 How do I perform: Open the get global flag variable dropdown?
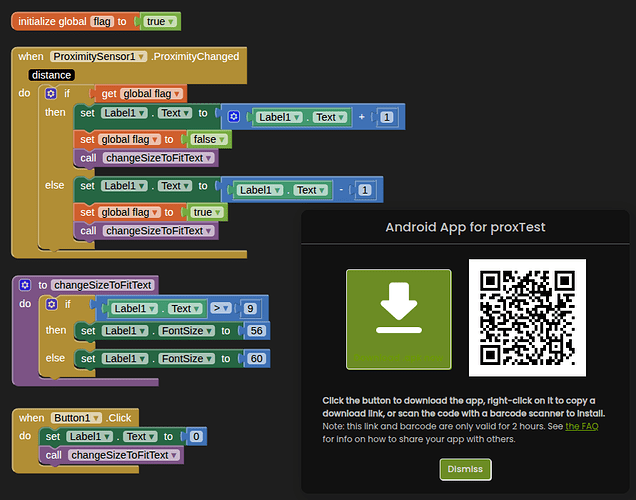point(180,94)
